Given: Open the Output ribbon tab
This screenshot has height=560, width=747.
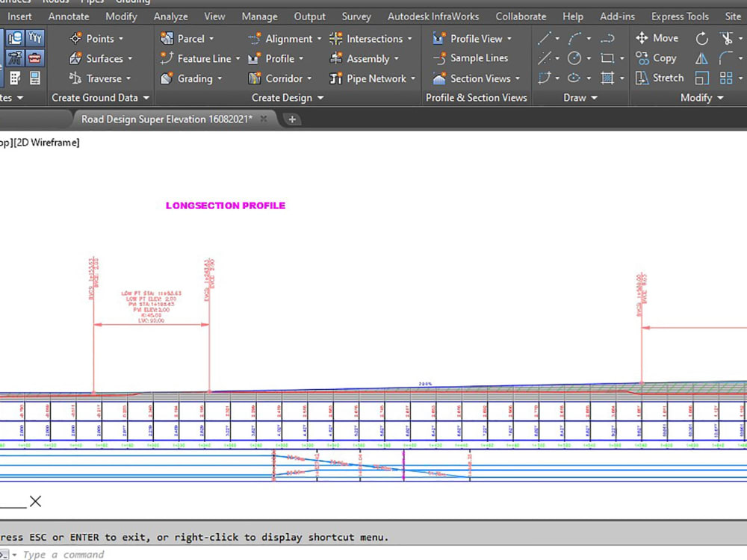Looking at the screenshot, I should tap(310, 16).
